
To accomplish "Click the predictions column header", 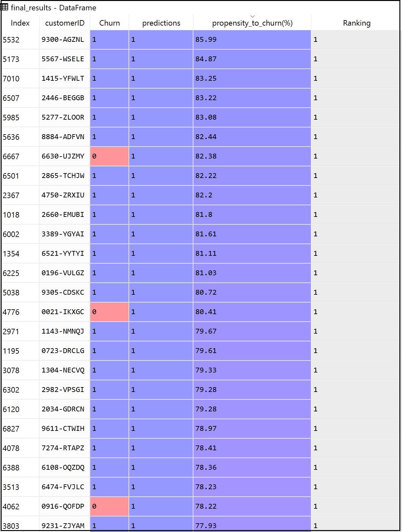I will (161, 23).
